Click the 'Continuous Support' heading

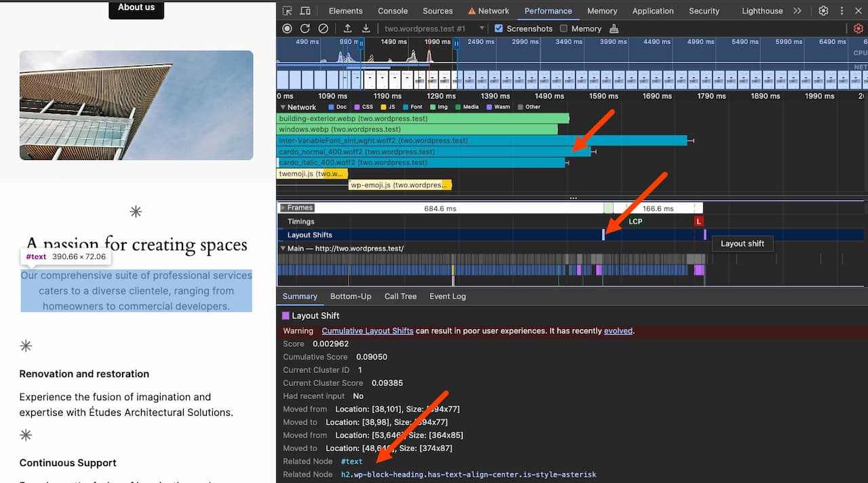(x=68, y=463)
